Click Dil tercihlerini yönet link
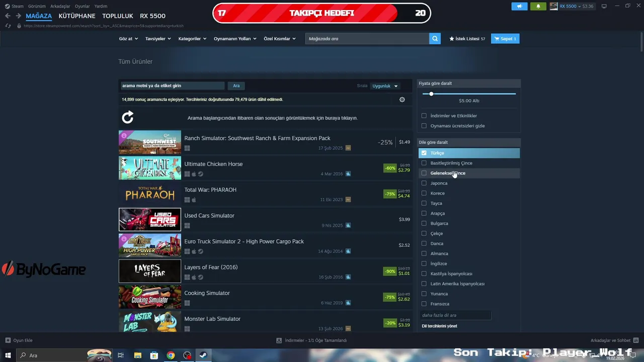This screenshot has width=644, height=362. (x=439, y=326)
